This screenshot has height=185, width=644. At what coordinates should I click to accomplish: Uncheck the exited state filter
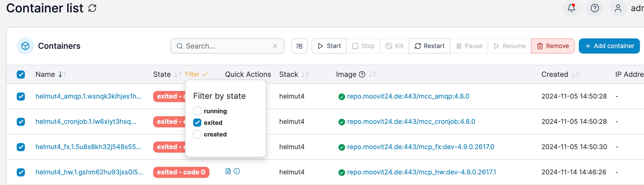click(197, 123)
